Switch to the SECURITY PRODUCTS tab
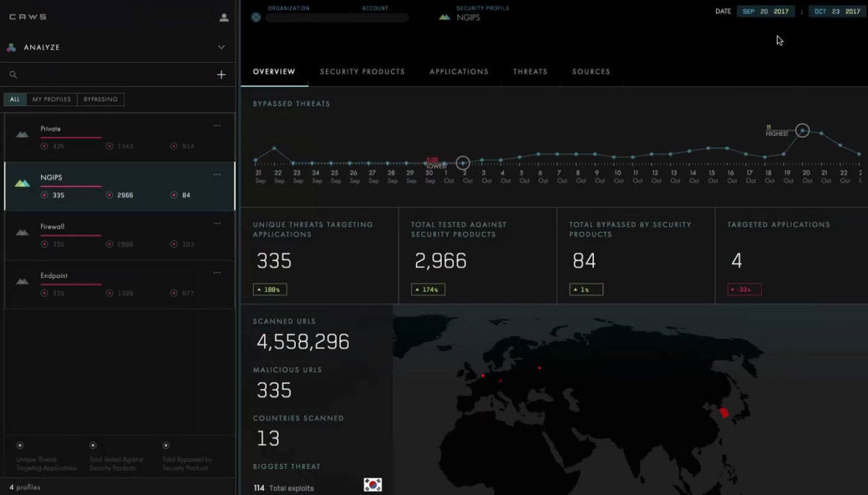Screen dimensions: 868x495 coord(362,72)
